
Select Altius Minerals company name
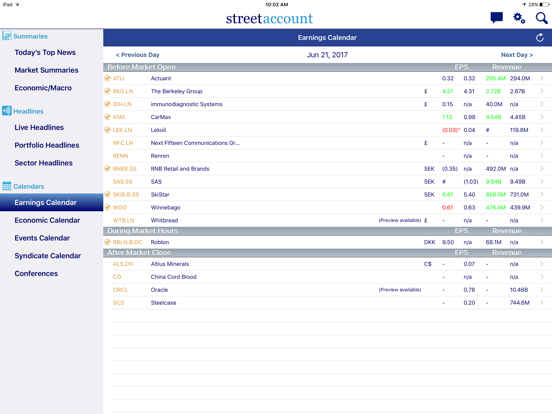click(x=170, y=264)
